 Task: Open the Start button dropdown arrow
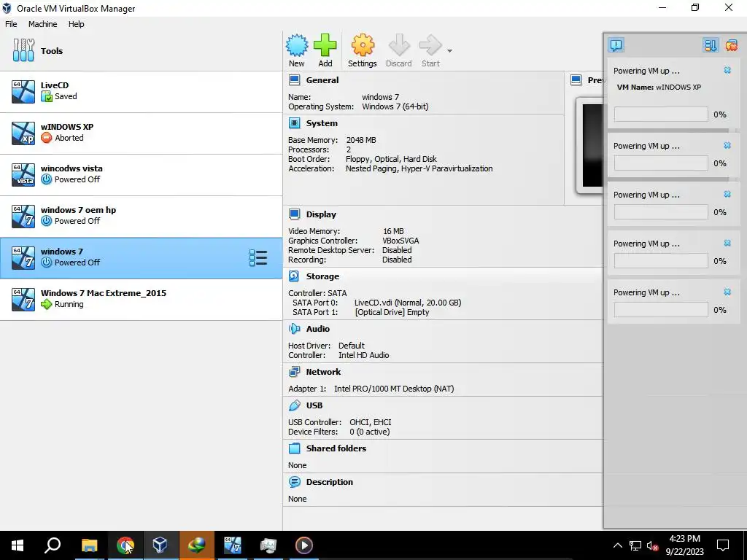tap(449, 50)
